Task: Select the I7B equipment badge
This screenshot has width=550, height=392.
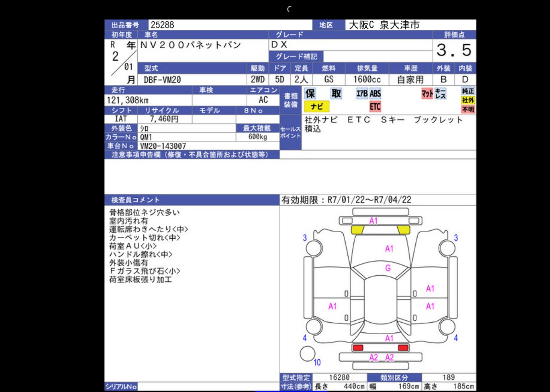Action: (362, 94)
